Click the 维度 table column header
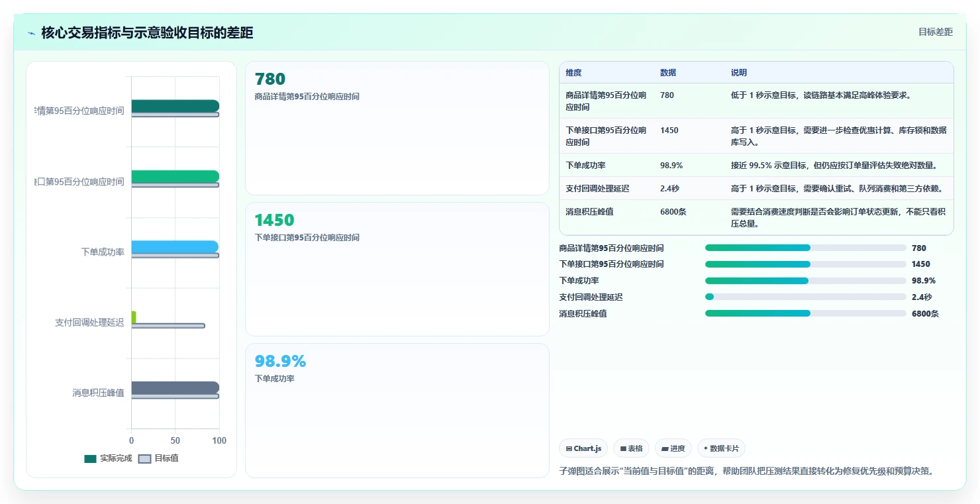 tap(573, 73)
